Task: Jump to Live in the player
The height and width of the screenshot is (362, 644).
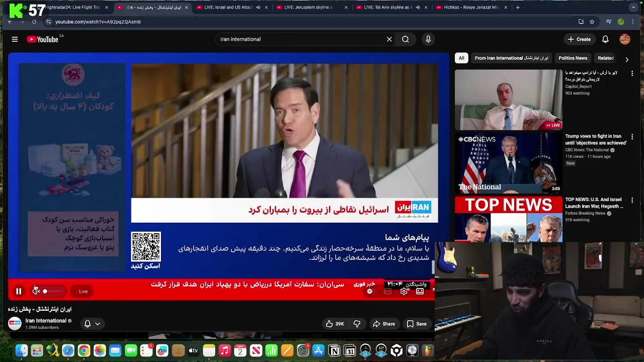Action: point(83,291)
